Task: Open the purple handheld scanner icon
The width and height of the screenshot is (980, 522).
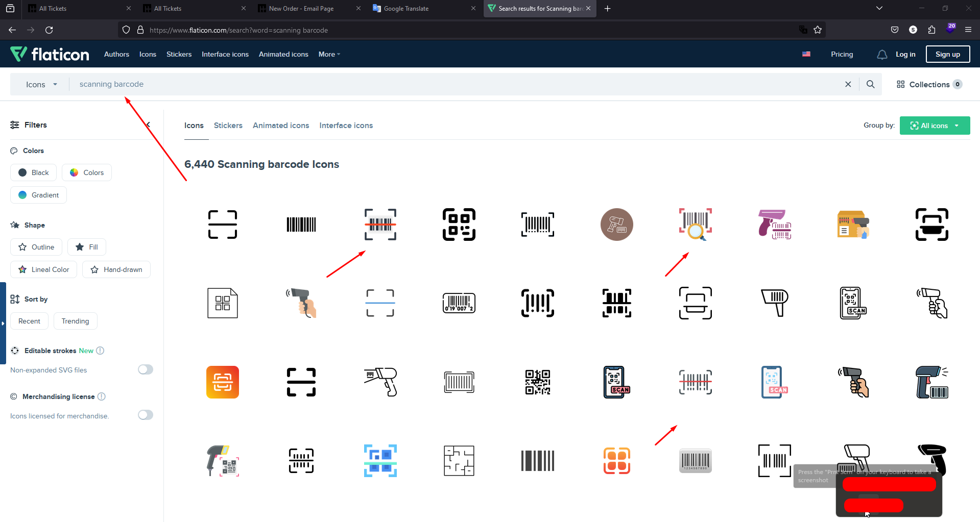Action: coord(774,225)
